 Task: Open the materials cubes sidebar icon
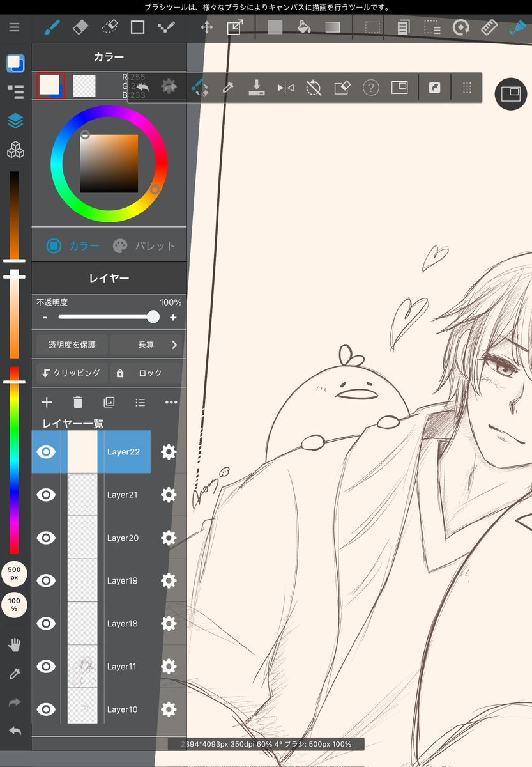pyautogui.click(x=15, y=150)
